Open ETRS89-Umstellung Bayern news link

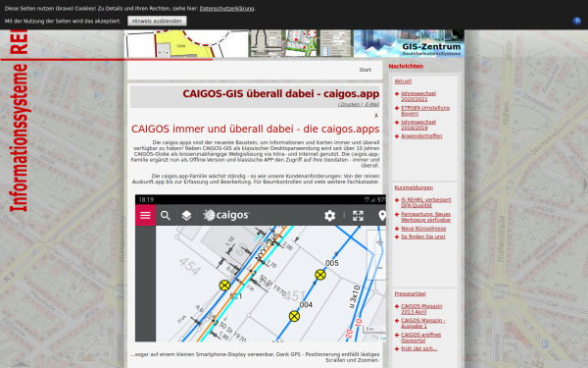(425, 111)
